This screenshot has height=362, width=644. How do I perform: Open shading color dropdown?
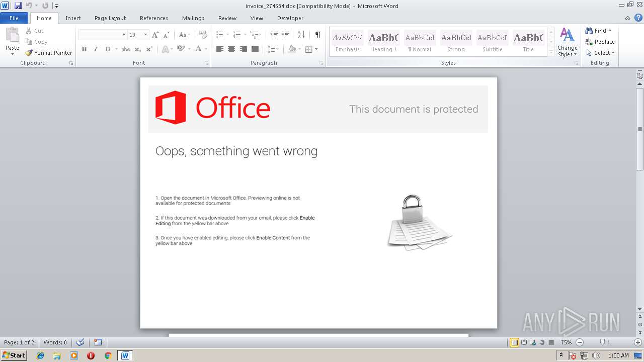[299, 49]
